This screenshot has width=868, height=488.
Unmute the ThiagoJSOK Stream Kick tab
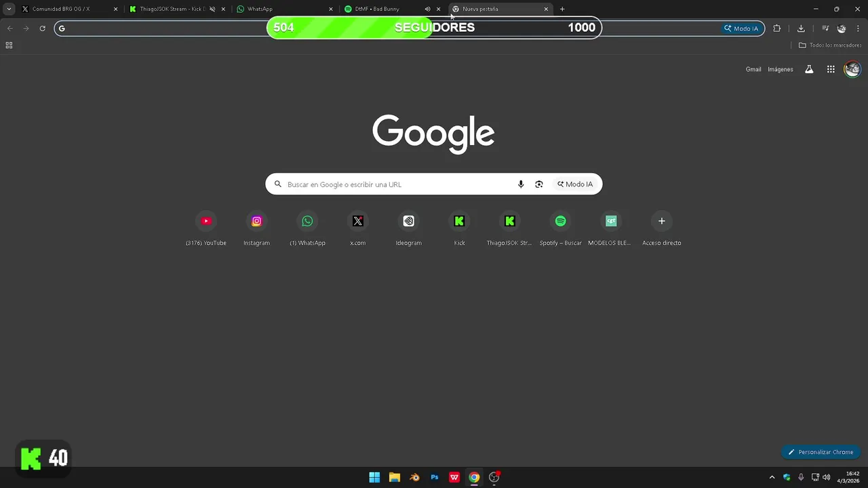(x=212, y=9)
